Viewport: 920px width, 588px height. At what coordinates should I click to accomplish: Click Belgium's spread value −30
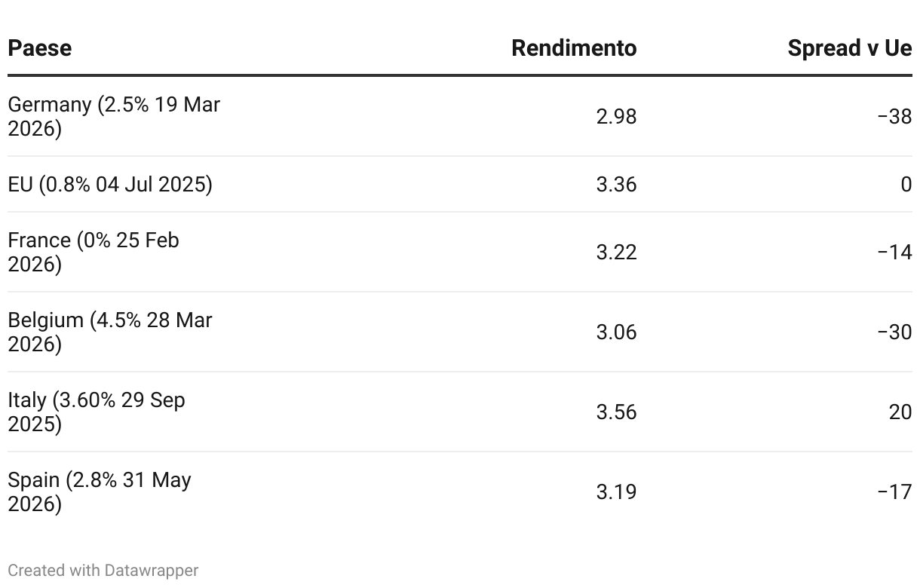pos(894,332)
